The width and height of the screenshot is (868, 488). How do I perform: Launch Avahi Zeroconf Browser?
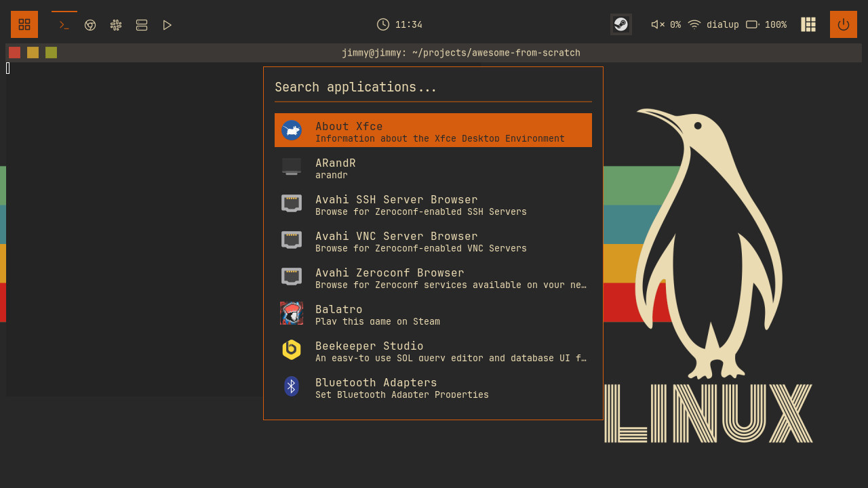tap(433, 277)
